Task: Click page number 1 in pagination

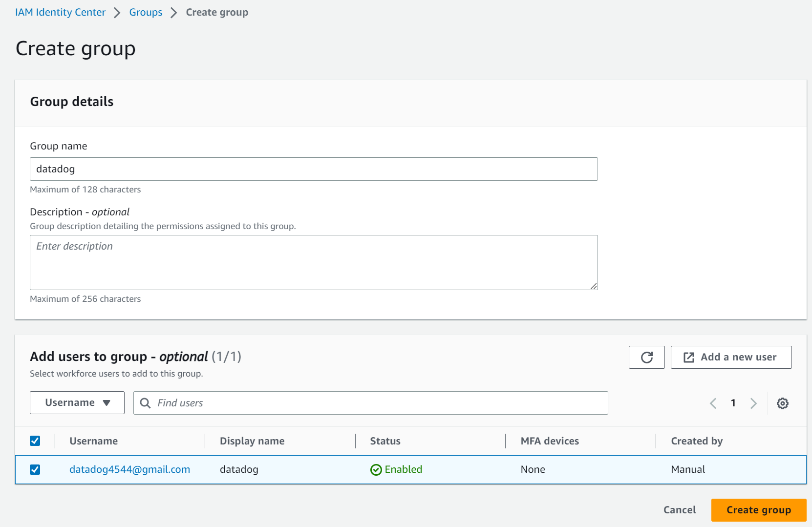Action: pos(733,403)
